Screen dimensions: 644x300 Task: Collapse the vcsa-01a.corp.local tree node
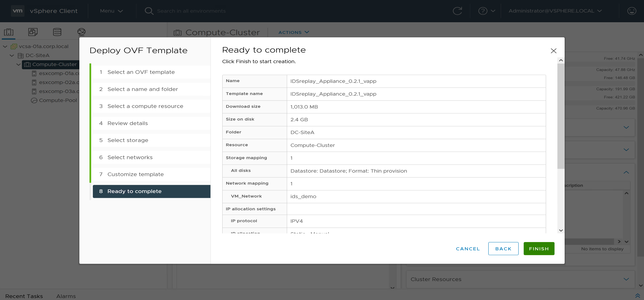pos(5,46)
